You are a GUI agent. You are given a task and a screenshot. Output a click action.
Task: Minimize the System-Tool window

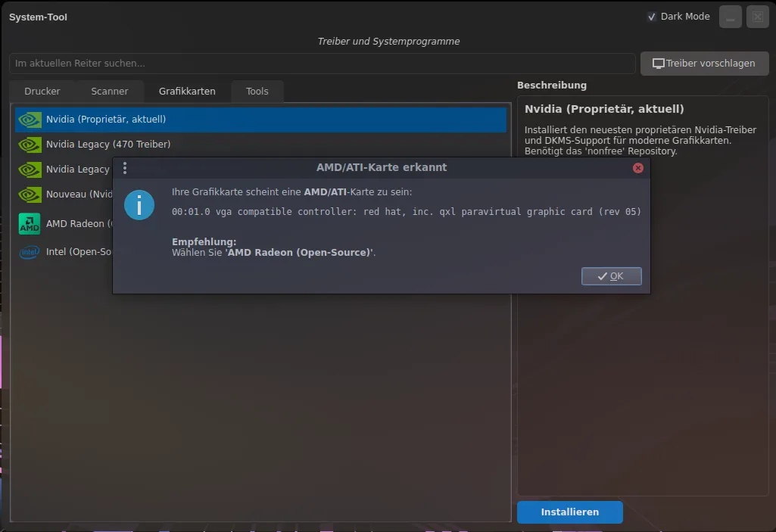coord(730,17)
